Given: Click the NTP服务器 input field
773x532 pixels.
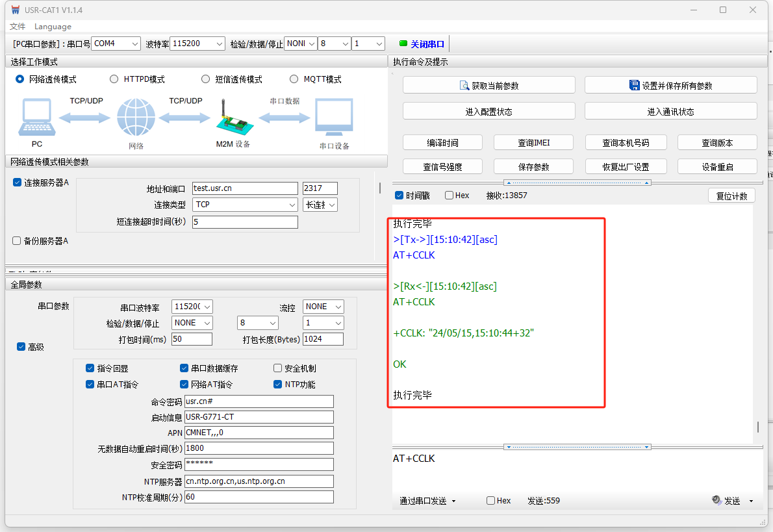Looking at the screenshot, I should (259, 481).
